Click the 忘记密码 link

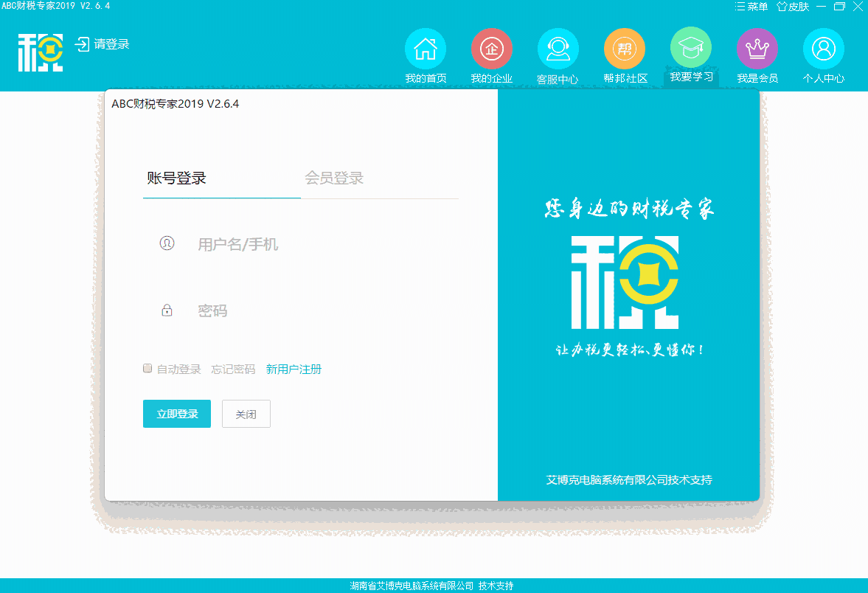pos(233,370)
